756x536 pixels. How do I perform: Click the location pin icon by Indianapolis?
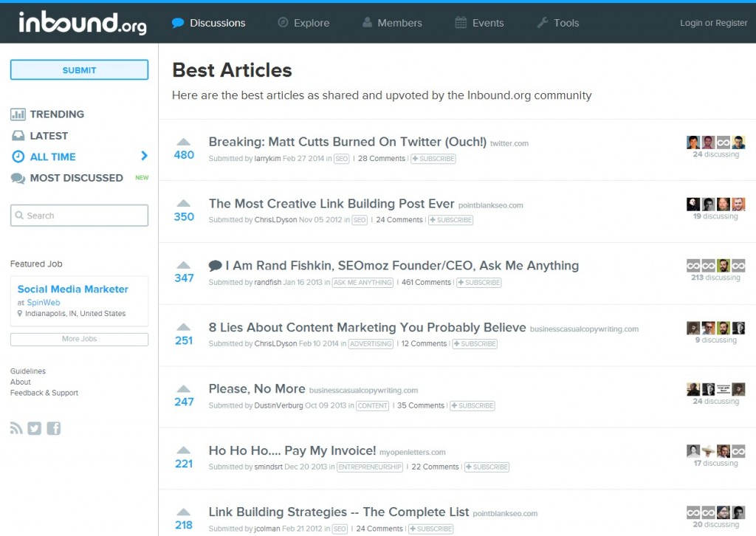coord(20,313)
